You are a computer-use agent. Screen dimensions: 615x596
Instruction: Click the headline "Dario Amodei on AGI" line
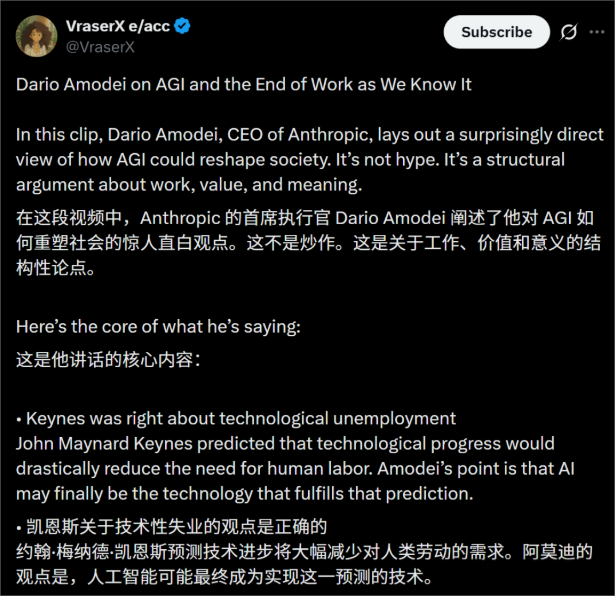click(244, 85)
